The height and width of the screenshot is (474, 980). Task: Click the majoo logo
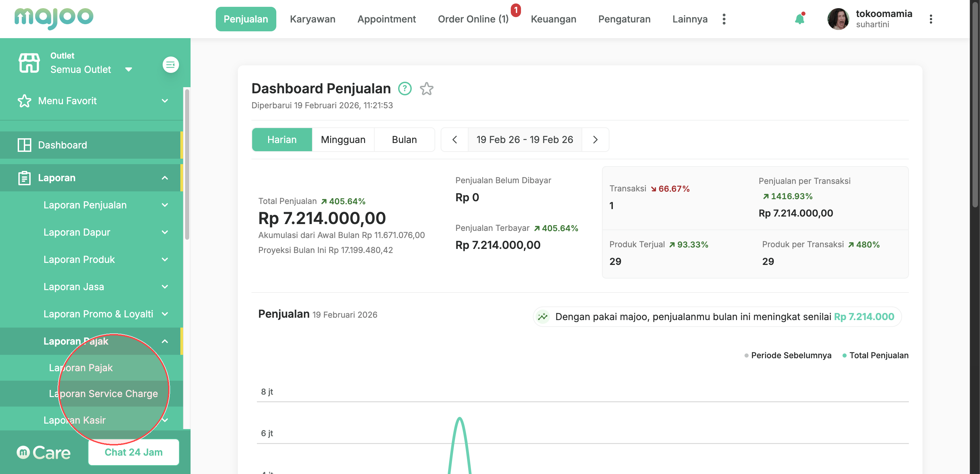pos(54,18)
